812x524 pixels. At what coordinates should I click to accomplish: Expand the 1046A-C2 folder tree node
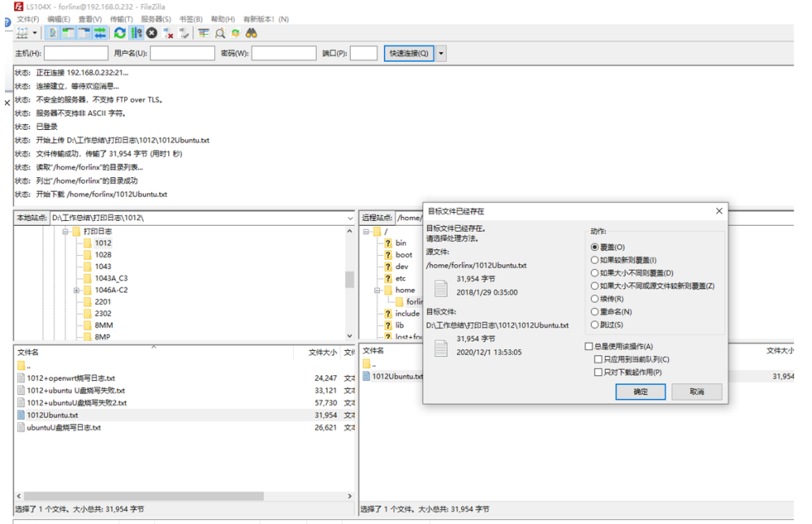tap(76, 290)
